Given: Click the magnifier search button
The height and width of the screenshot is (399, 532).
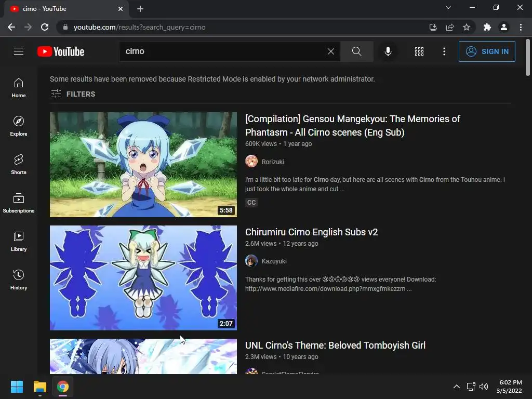Looking at the screenshot, I should [356, 51].
